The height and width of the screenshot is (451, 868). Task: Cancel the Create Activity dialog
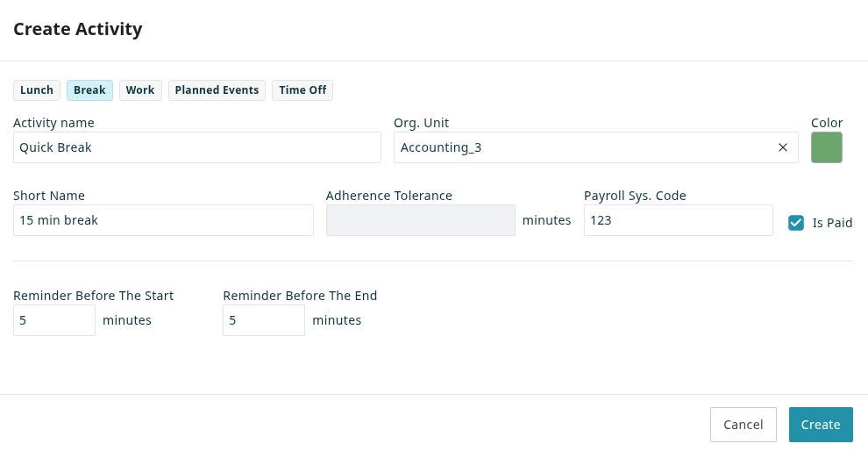(743, 425)
